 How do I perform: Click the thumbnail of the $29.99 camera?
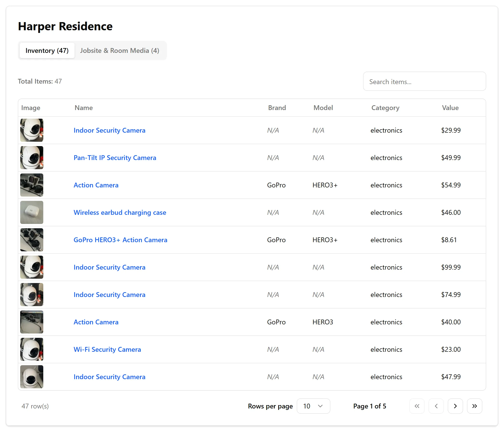coord(32,130)
